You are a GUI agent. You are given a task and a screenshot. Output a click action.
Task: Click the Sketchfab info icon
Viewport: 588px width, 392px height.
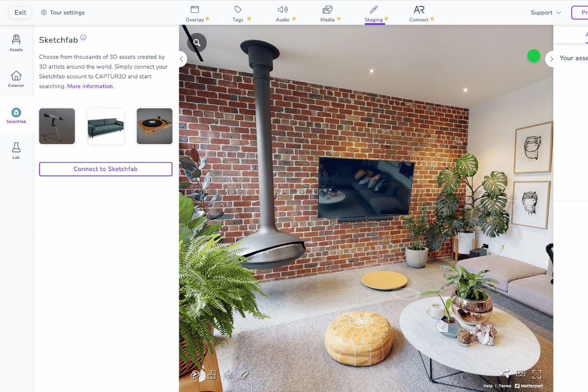point(83,38)
